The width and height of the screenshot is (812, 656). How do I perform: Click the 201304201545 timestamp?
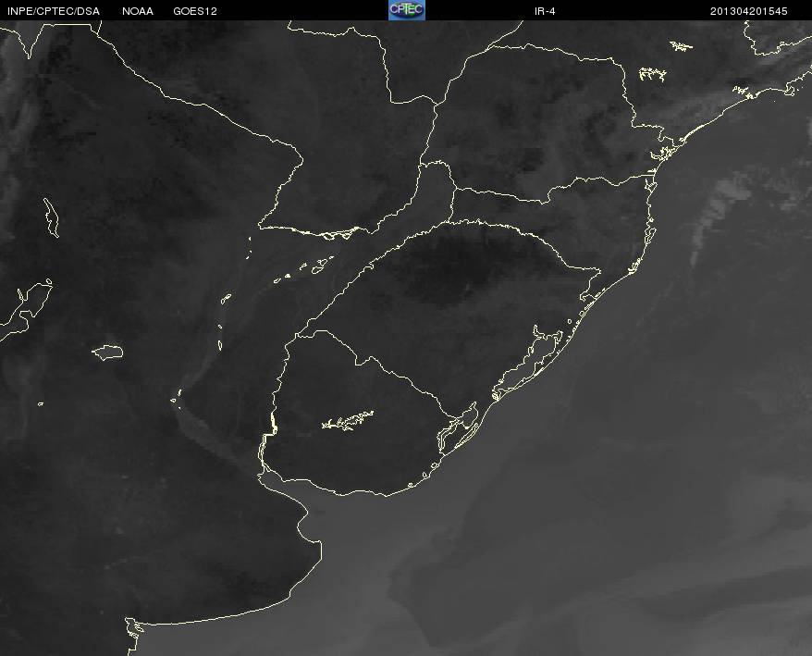tap(748, 11)
